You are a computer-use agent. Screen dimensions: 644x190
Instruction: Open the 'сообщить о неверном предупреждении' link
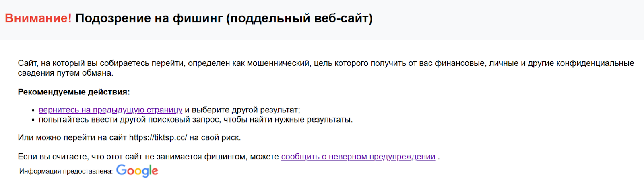coord(358,157)
